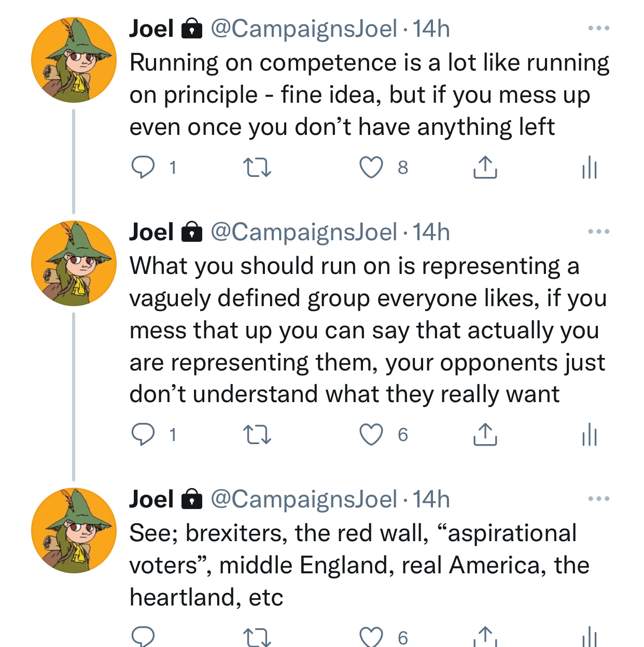View analytics for 'Running on competence' tweet
This screenshot has height=647, width=644.
(590, 168)
